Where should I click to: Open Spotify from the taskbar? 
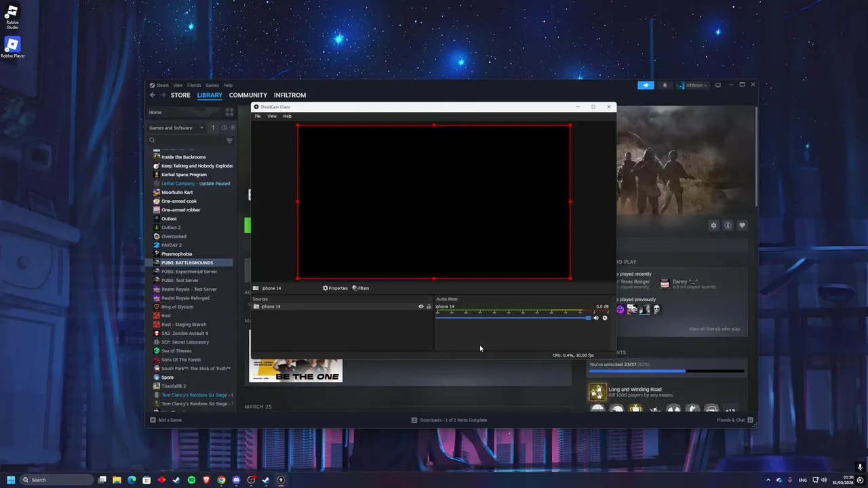[x=191, y=480]
